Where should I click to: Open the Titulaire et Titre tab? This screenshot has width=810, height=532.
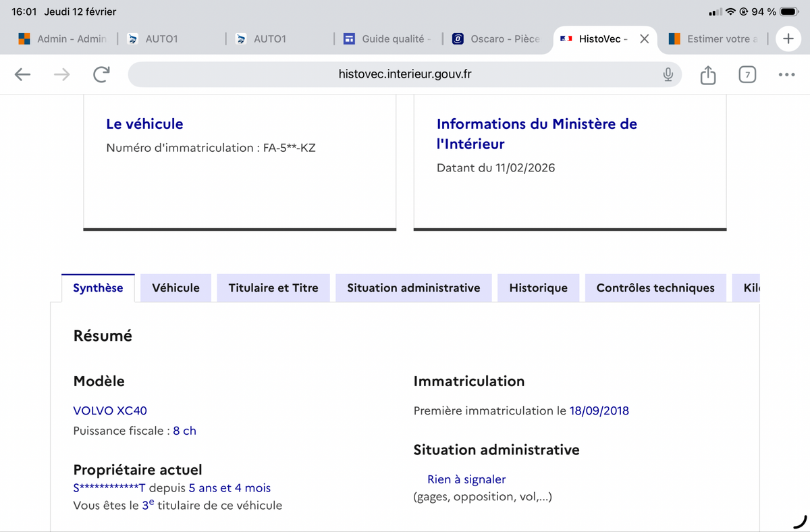point(273,288)
